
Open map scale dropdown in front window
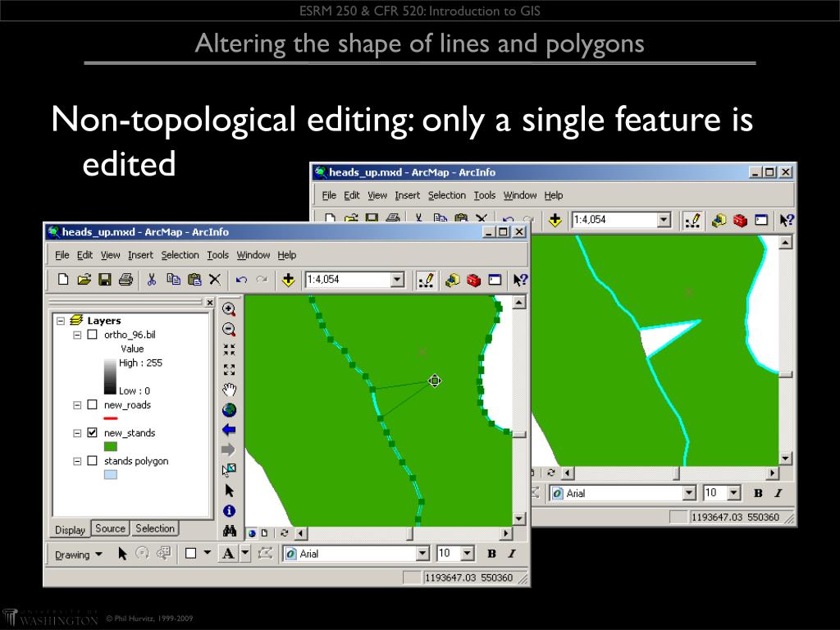[397, 280]
